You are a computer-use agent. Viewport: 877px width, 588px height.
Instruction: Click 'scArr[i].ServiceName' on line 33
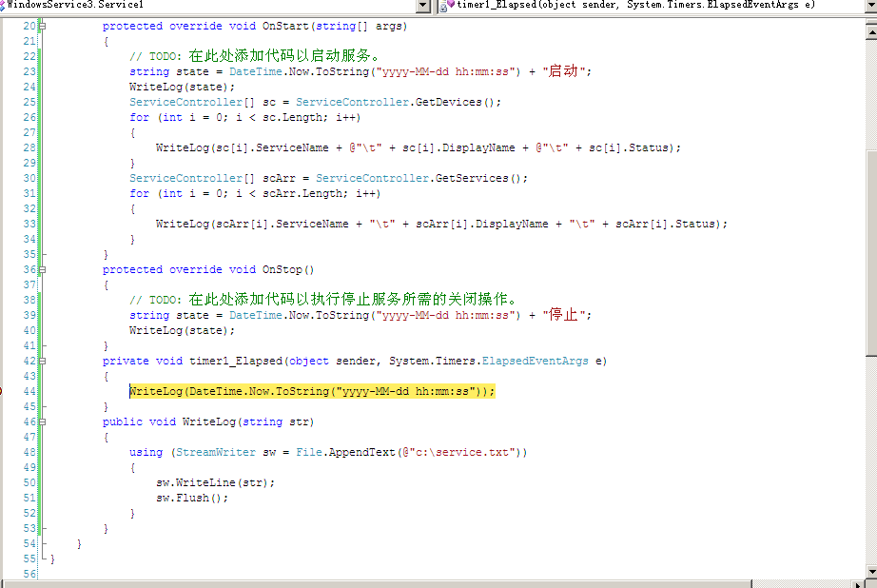pos(283,224)
